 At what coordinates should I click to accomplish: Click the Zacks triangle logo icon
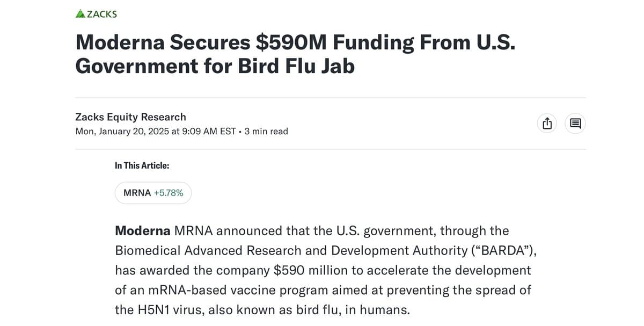click(80, 14)
